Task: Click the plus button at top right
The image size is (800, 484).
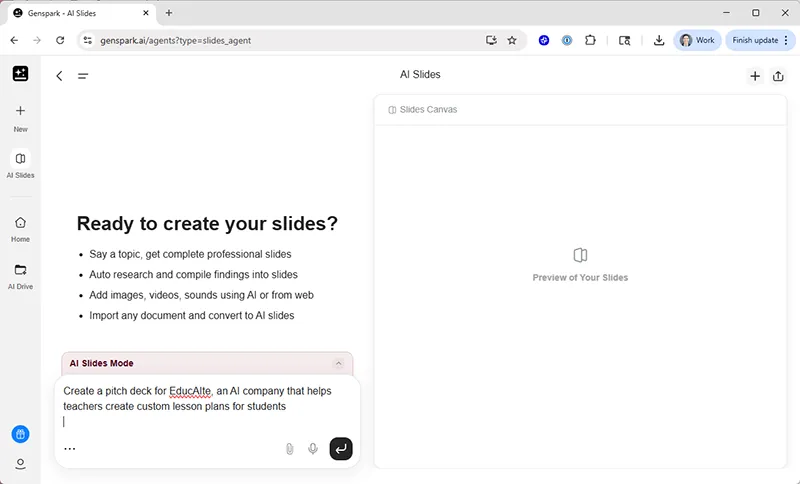Action: point(755,76)
